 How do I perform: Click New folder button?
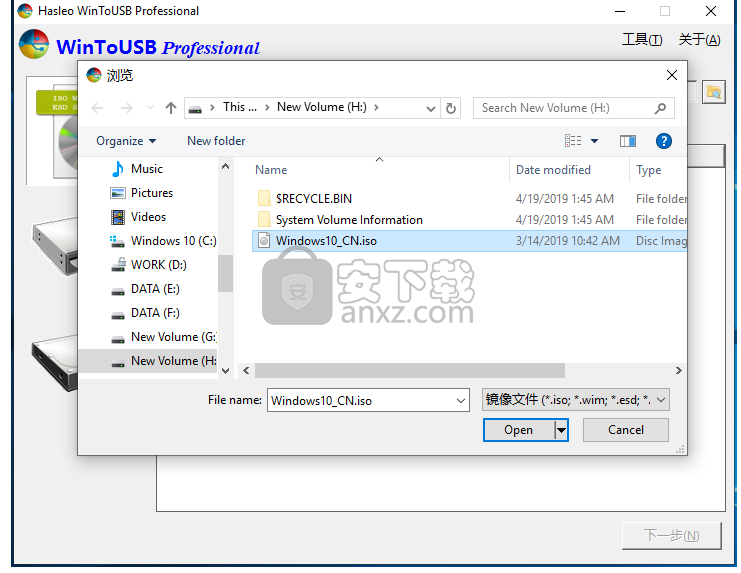pos(216,141)
